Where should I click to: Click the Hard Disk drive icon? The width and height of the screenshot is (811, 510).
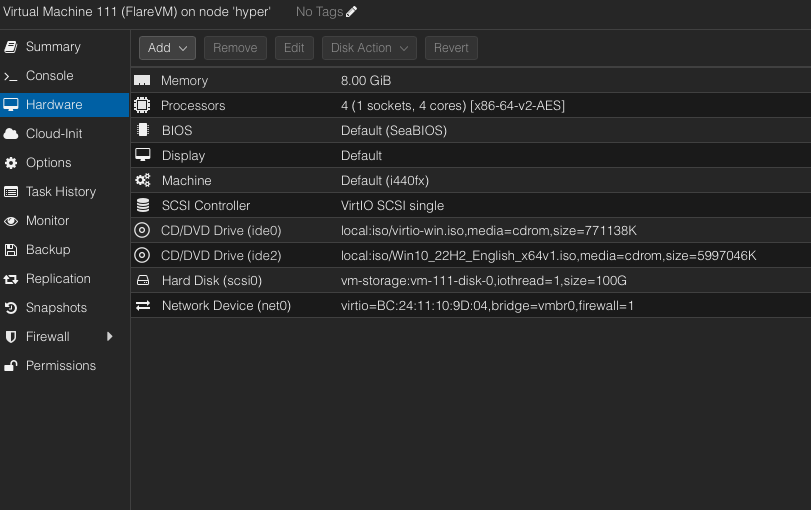point(142,280)
